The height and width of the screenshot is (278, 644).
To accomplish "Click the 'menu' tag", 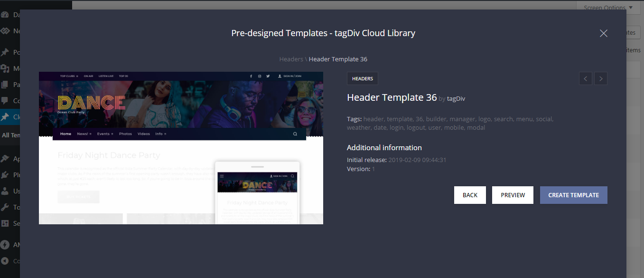I will tap(525, 119).
